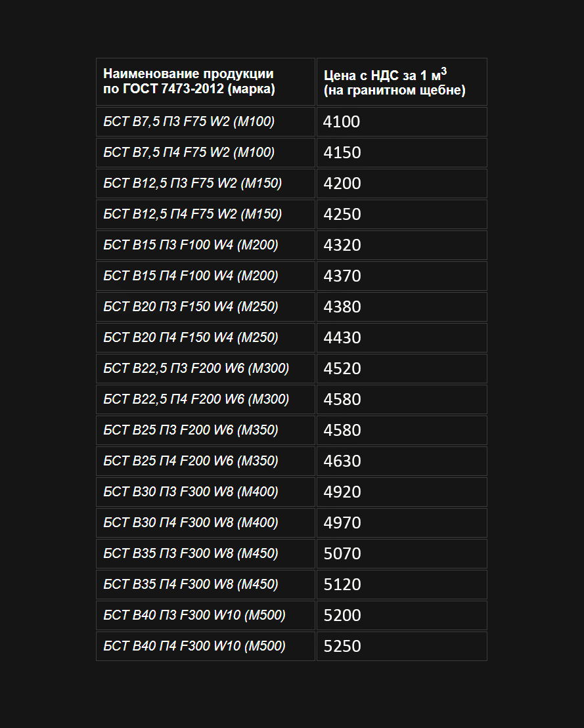Click the price 4370 cell

click(402, 276)
